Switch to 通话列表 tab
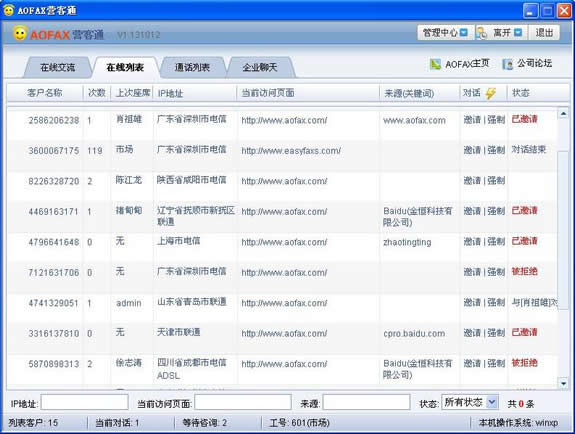 (192, 68)
